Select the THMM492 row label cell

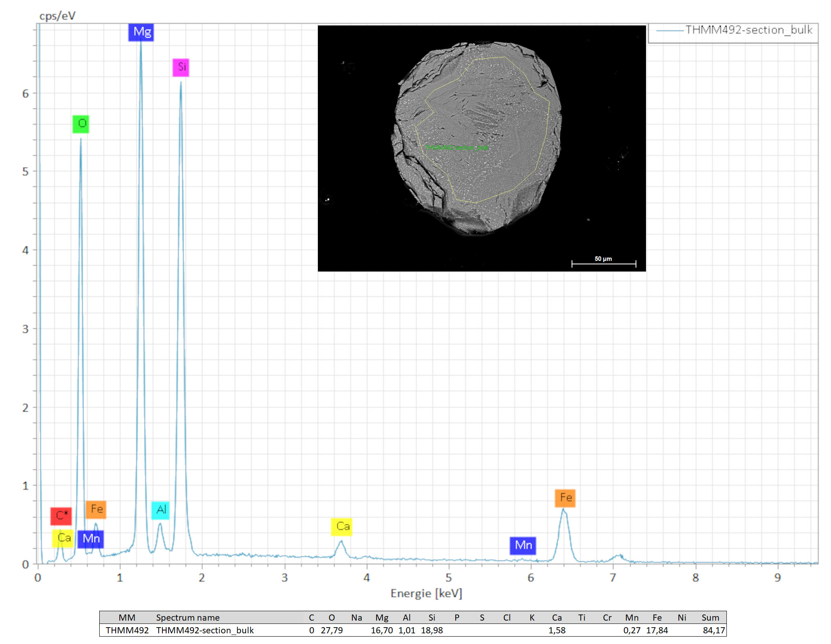tap(127, 630)
